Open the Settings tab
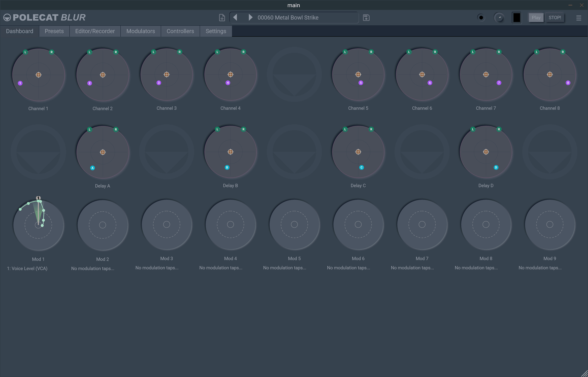Screen dimensions: 588x377 [x=216, y=31]
